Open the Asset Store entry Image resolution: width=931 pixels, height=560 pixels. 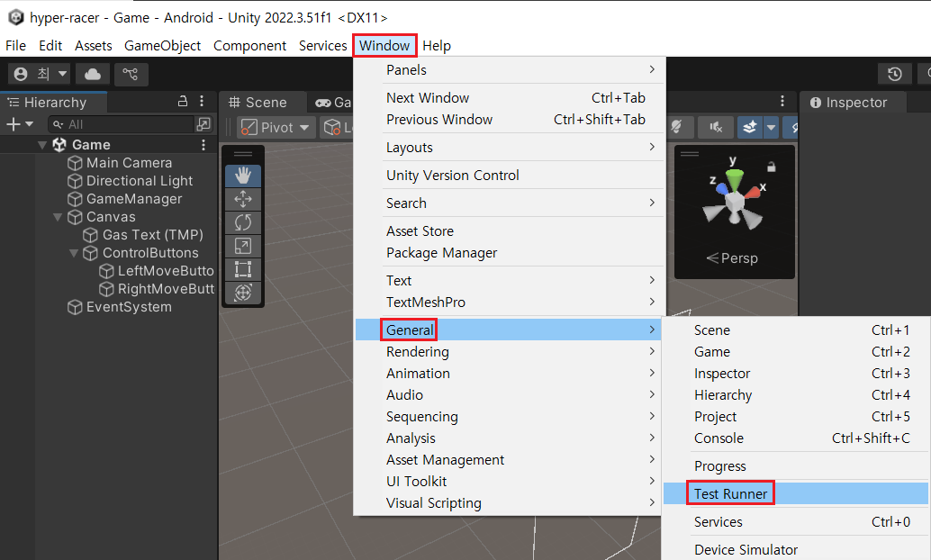click(510, 231)
